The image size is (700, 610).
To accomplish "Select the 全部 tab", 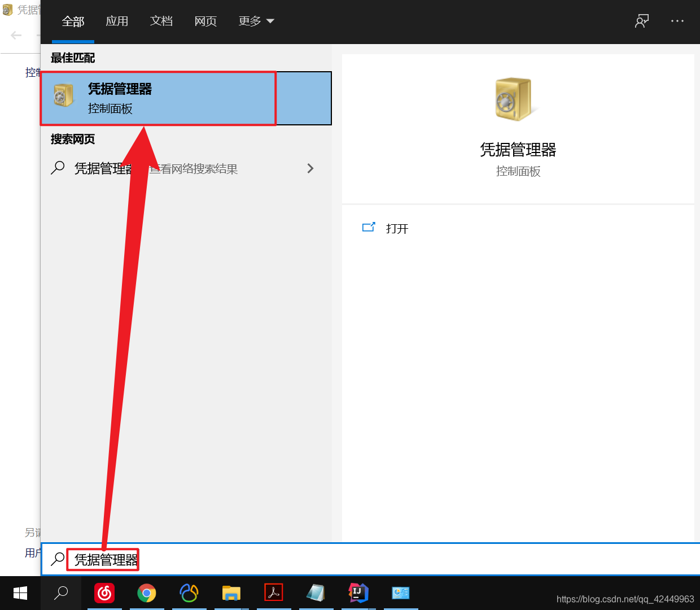I will point(73,21).
